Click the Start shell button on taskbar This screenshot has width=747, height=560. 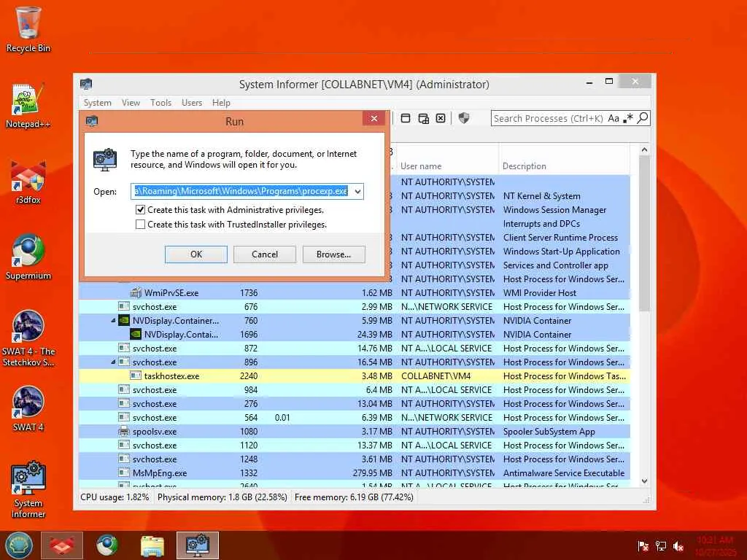pos(19,545)
